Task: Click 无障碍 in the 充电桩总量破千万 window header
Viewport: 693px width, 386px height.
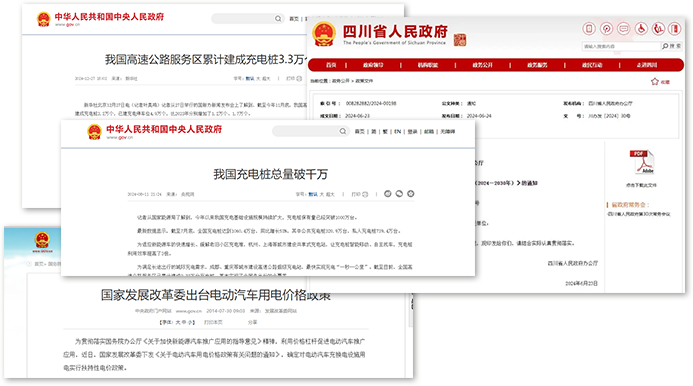Action: 447,132
